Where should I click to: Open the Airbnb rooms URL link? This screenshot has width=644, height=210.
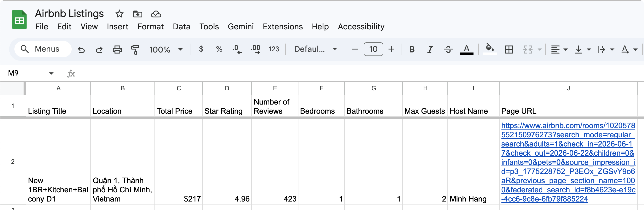tap(568, 162)
